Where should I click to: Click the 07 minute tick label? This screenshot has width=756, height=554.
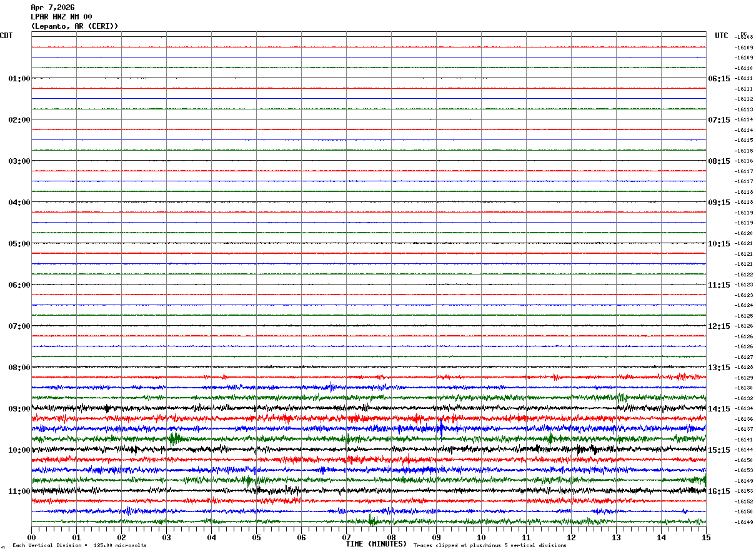coord(346,537)
